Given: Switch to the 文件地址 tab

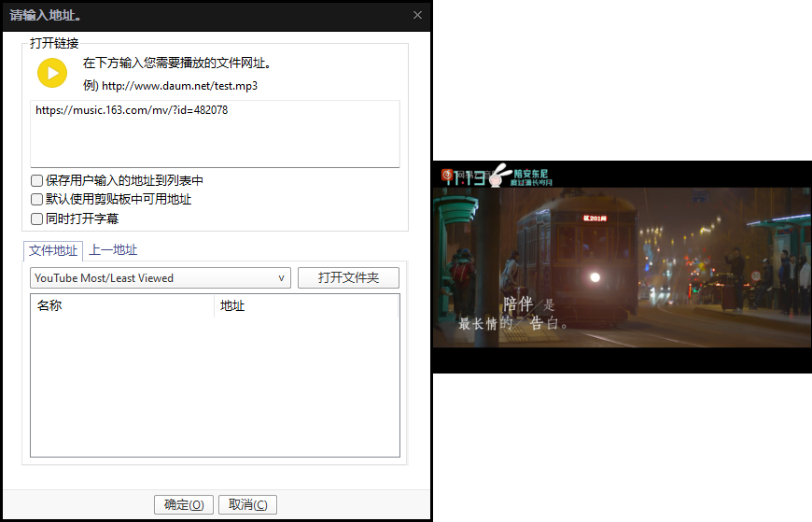Looking at the screenshot, I should pyautogui.click(x=53, y=251).
